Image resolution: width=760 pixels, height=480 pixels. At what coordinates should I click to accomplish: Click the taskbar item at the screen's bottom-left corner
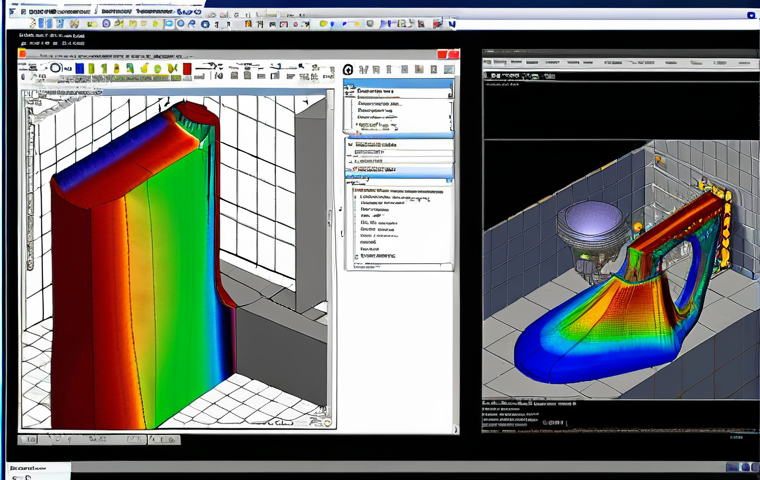tap(39, 468)
